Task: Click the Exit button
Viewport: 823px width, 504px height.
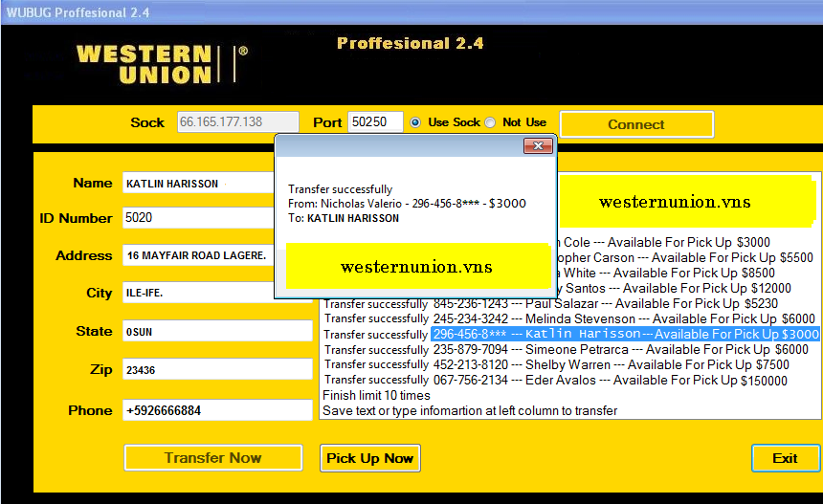Action: pyautogui.click(x=786, y=458)
